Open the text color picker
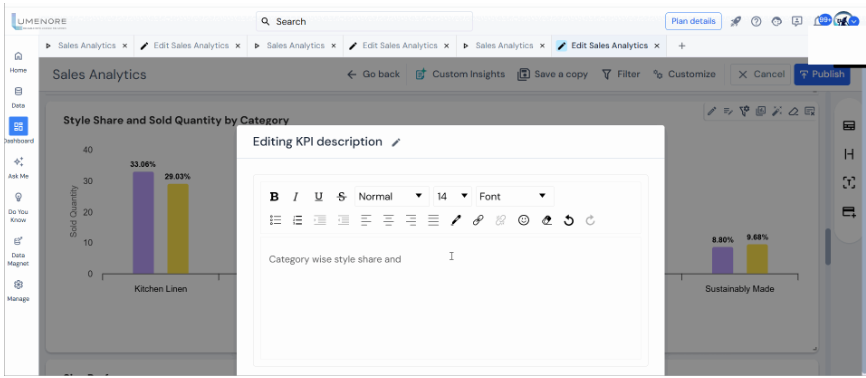The width and height of the screenshot is (866, 378). [456, 220]
